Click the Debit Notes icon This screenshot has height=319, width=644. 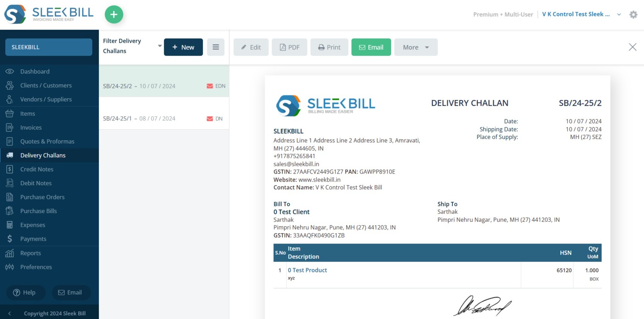point(10,183)
